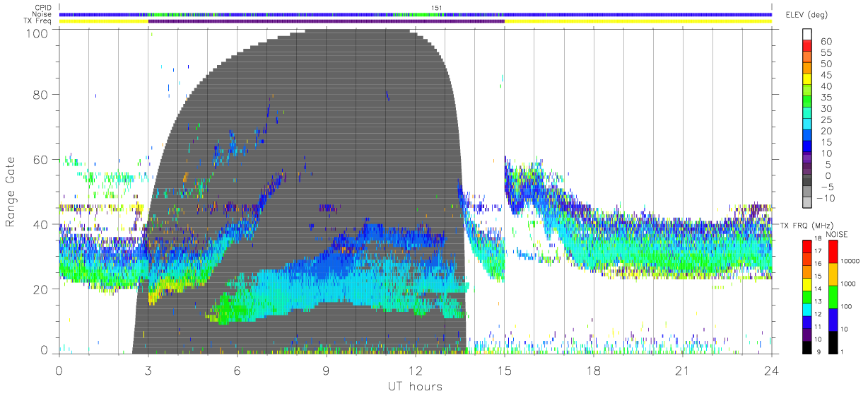Viewport: 868px width, 401px height.
Task: Click the "-10" label beside ELEV colorbar
Action: pyautogui.click(x=824, y=197)
